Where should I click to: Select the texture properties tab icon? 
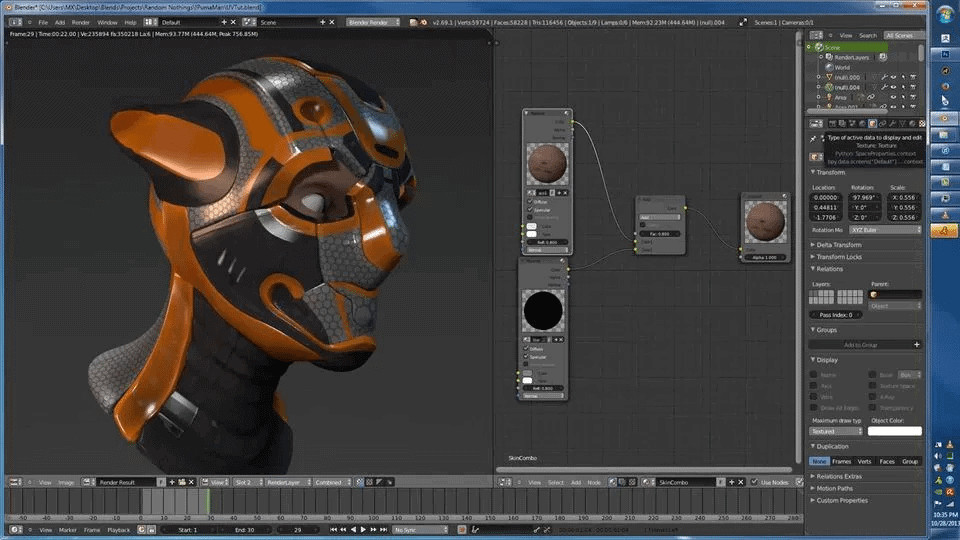[922, 124]
